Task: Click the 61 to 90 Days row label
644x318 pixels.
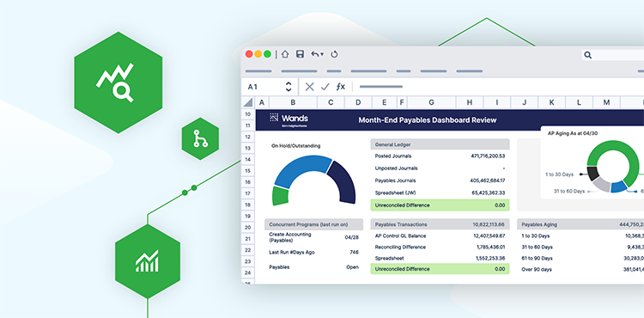Action: (537, 258)
